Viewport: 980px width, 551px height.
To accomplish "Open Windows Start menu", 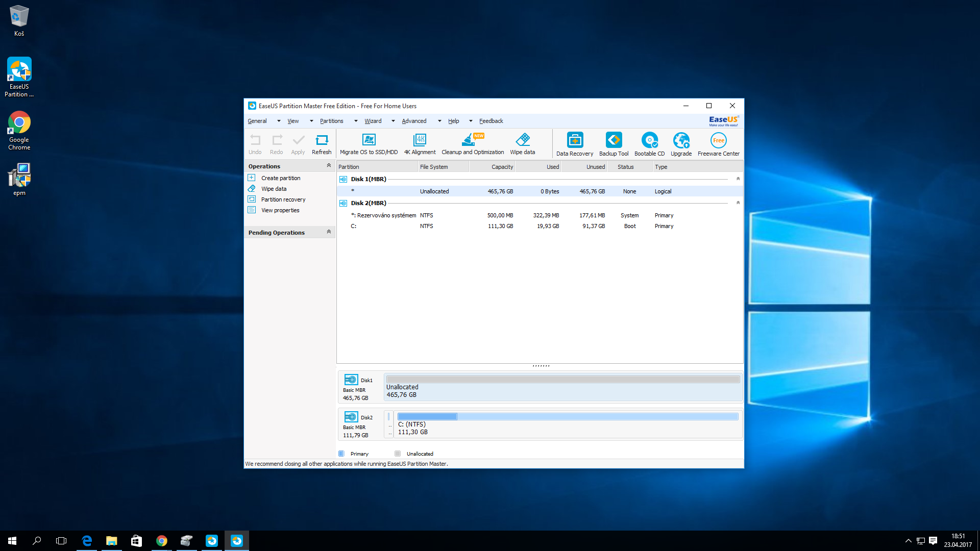I will (x=12, y=541).
